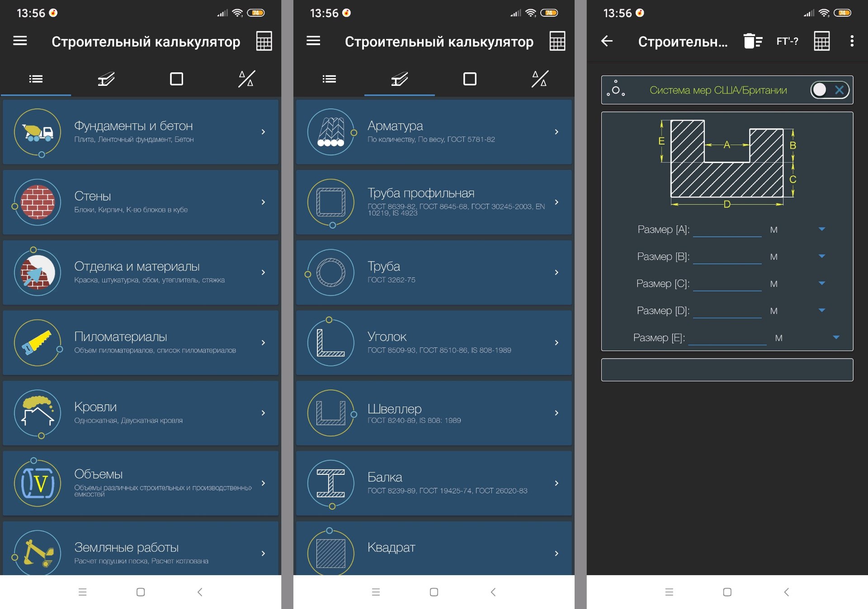Expand Фундаменты и бетон chevron

(x=263, y=132)
